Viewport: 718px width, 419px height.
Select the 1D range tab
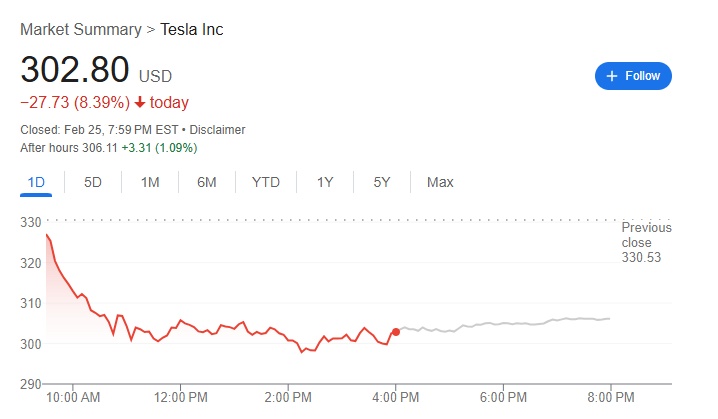pos(36,182)
